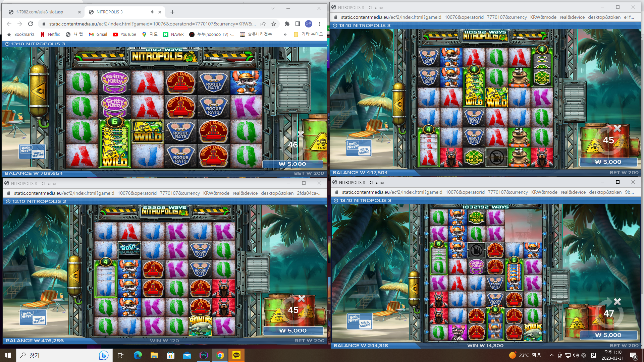Bookmark this tab with the star icon

274,24
